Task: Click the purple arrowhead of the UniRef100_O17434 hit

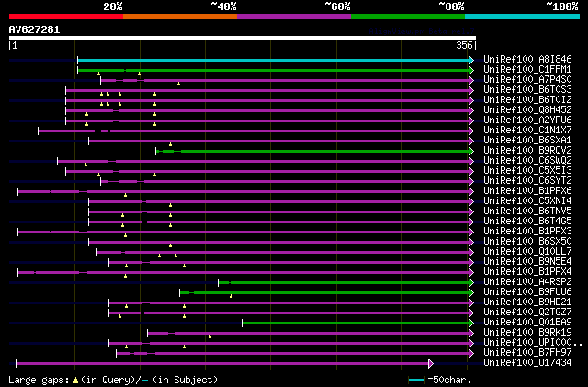Action: [431, 363]
